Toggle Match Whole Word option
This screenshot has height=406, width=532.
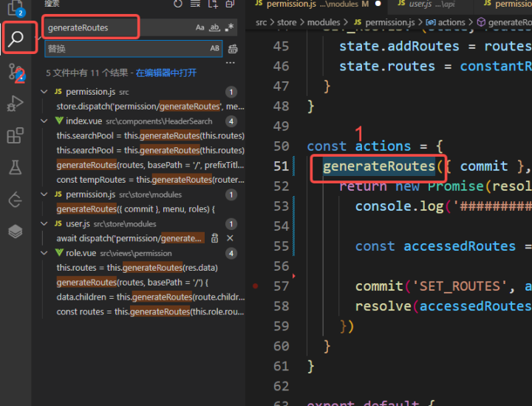click(x=214, y=27)
